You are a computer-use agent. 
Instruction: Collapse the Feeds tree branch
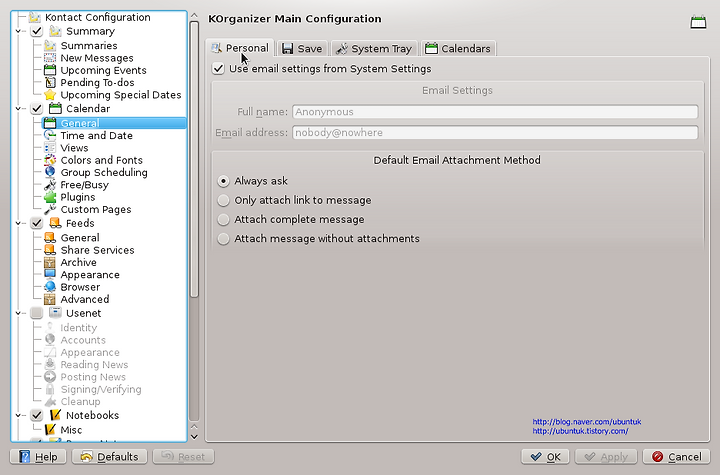point(18,223)
